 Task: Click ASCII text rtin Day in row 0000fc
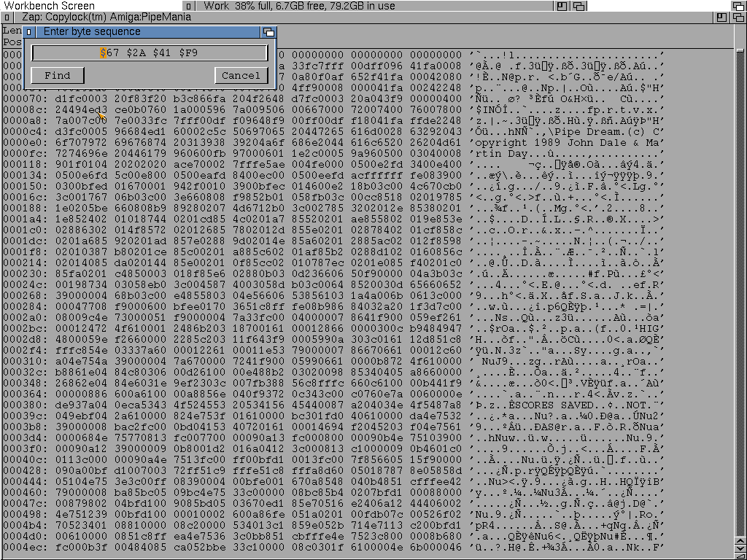[501, 153]
